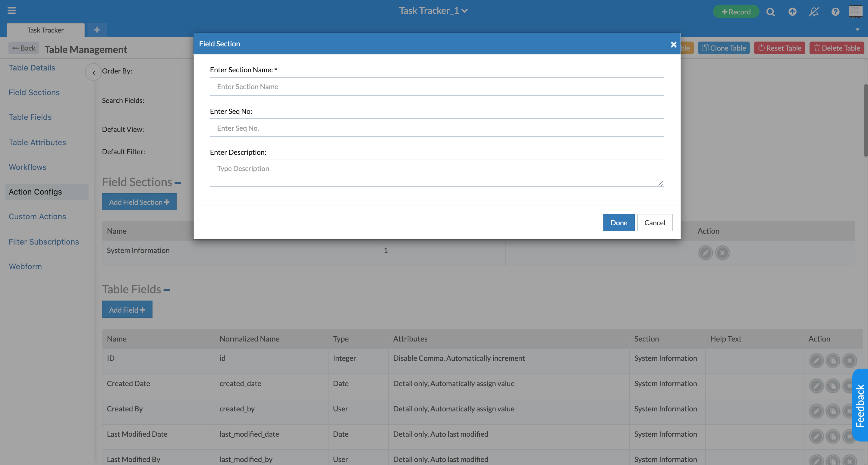Open the user profile avatar
The image size is (868, 465).
pos(856,11)
